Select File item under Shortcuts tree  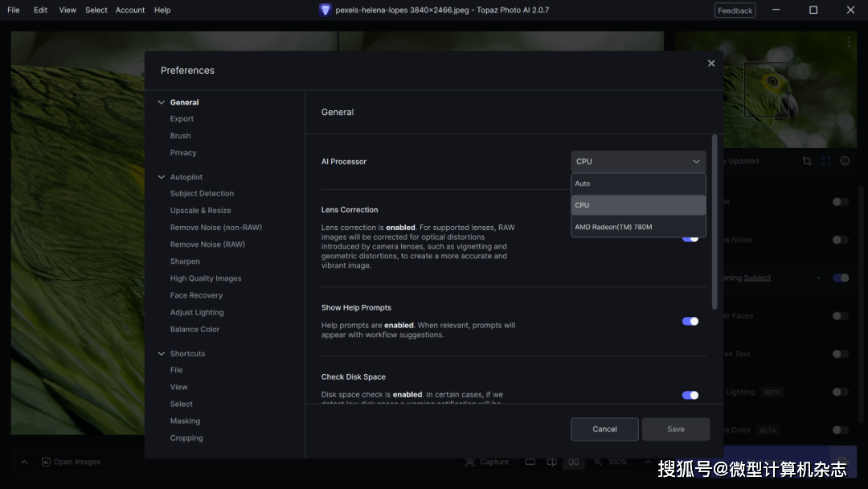coord(176,370)
